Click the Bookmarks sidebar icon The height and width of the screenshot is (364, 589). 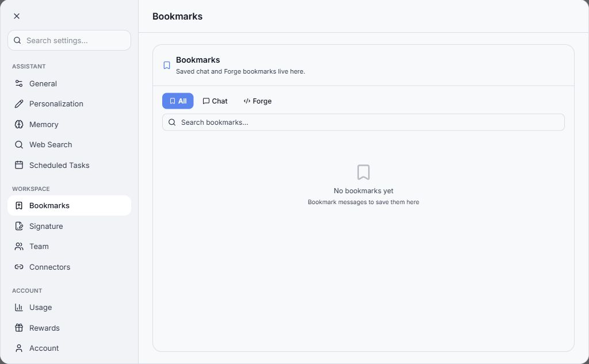point(19,205)
